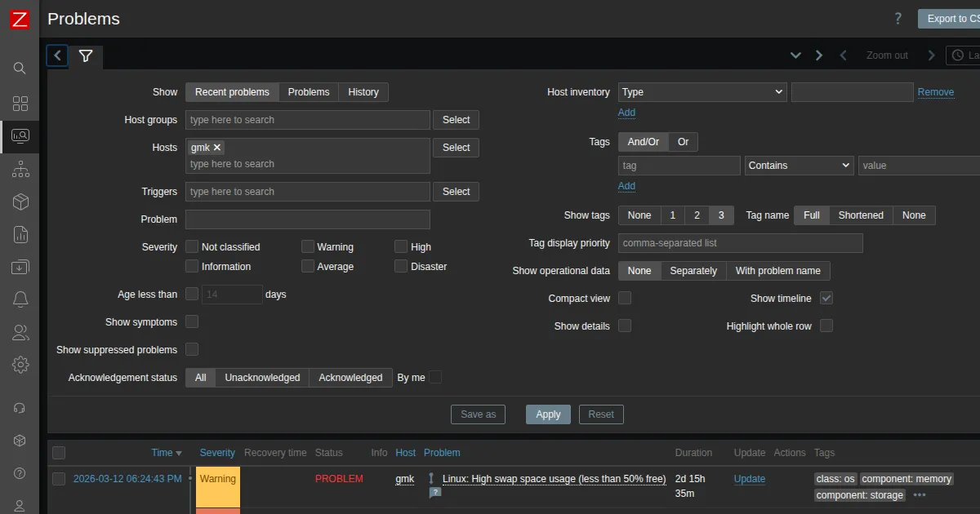Click the Update link for swap problem
980x514 pixels.
749,479
